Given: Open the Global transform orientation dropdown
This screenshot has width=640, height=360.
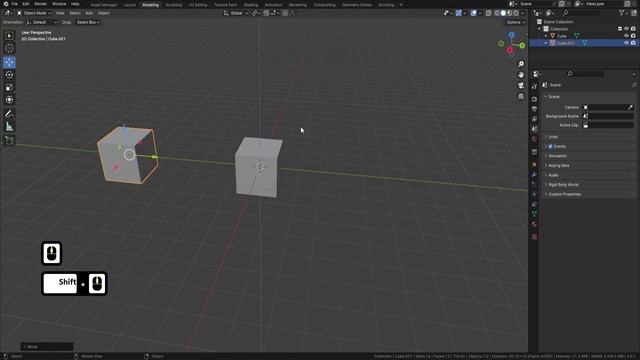Looking at the screenshot, I should tap(236, 13).
